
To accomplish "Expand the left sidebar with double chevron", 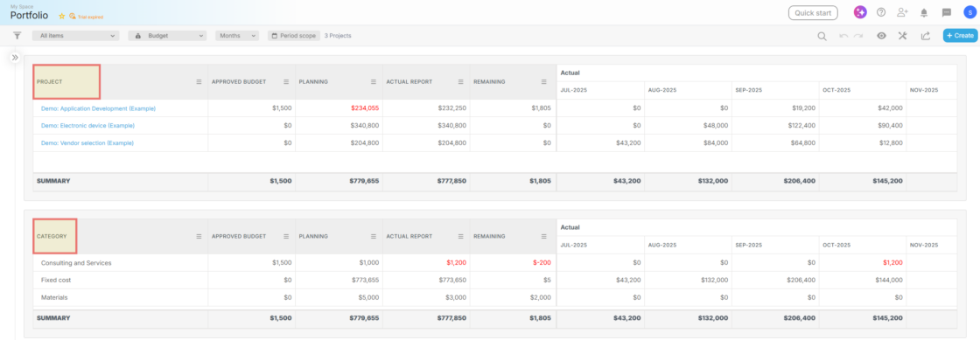I will click(x=15, y=58).
